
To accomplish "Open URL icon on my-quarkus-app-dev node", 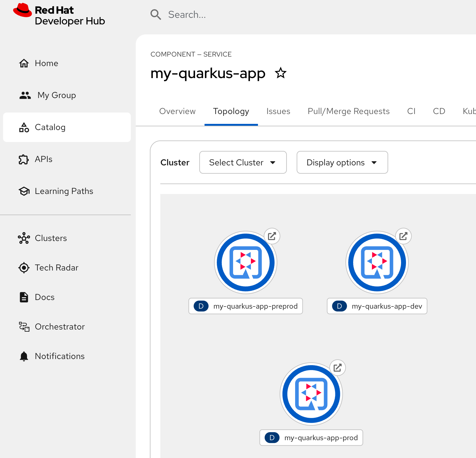I will click(x=403, y=236).
